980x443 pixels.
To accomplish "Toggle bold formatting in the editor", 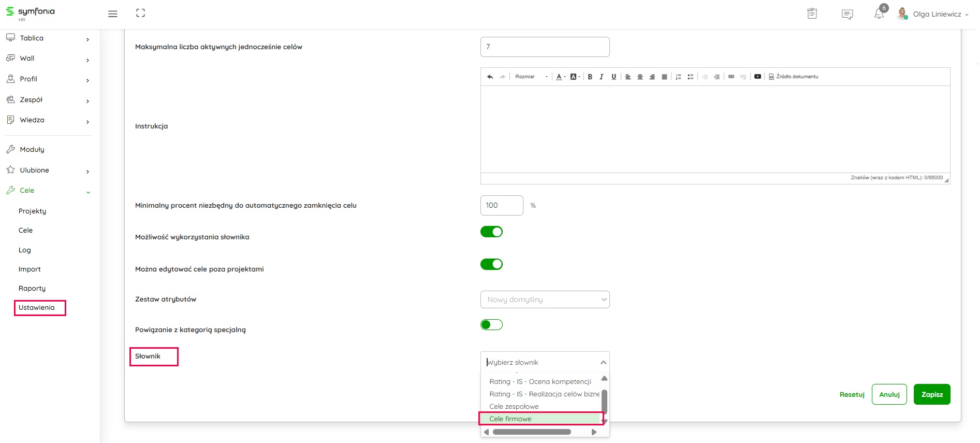I will click(590, 77).
